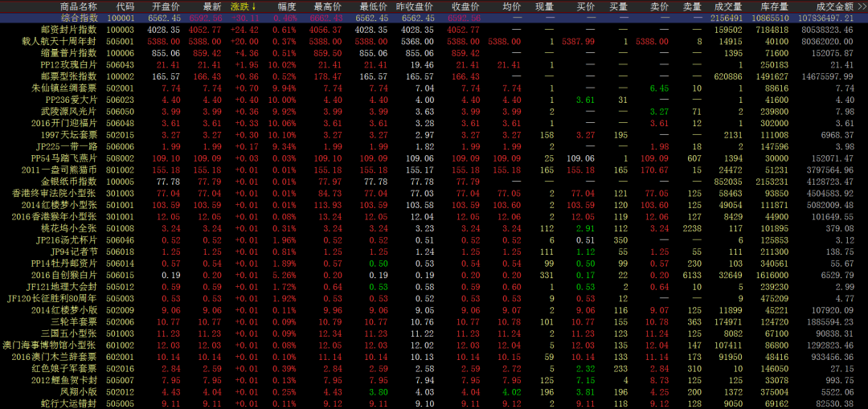Click the 代码 column header

pos(125,6)
